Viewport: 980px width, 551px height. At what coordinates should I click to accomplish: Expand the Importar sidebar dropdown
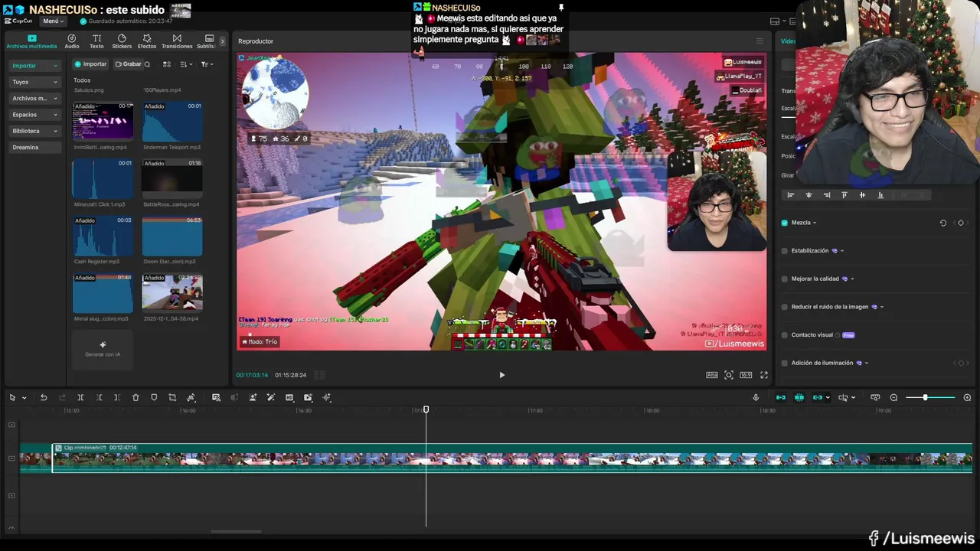pyautogui.click(x=55, y=66)
